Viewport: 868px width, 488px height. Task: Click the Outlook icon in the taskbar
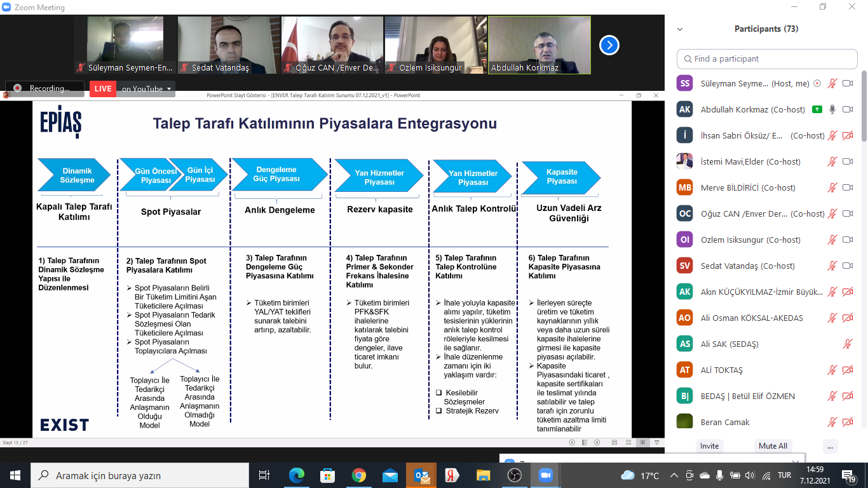point(421,475)
